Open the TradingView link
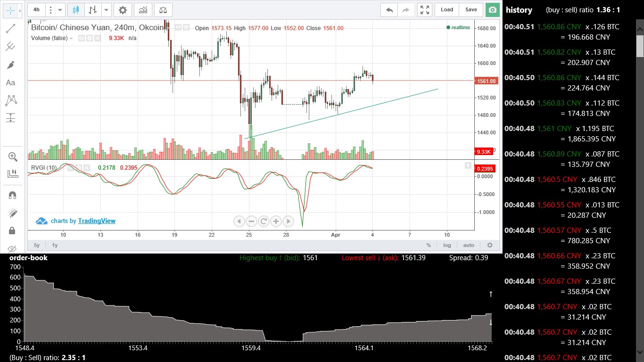This screenshot has width=644, height=362. pos(96,221)
